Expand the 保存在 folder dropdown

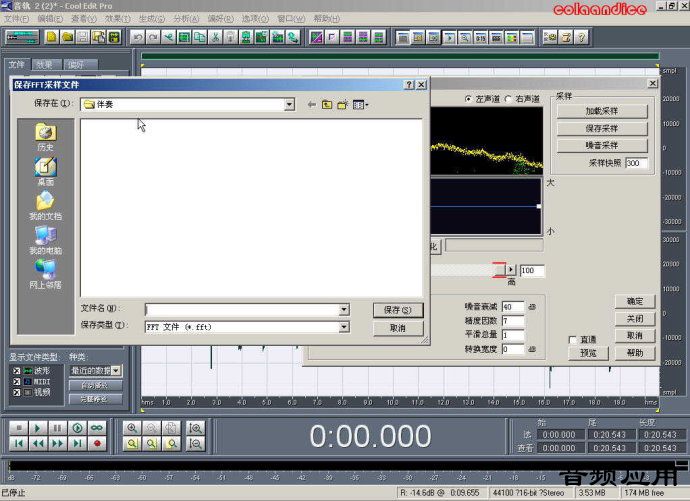tap(289, 105)
